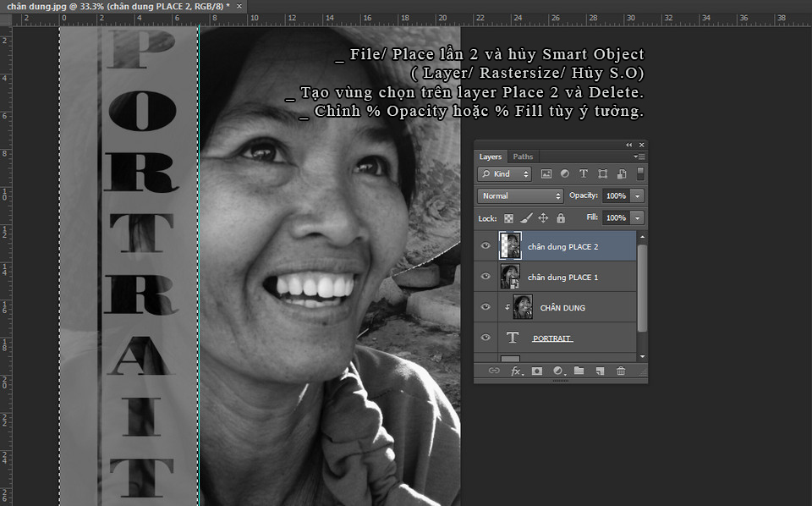
Task: Open the Fill slider dropdown arrow
Action: (x=638, y=218)
